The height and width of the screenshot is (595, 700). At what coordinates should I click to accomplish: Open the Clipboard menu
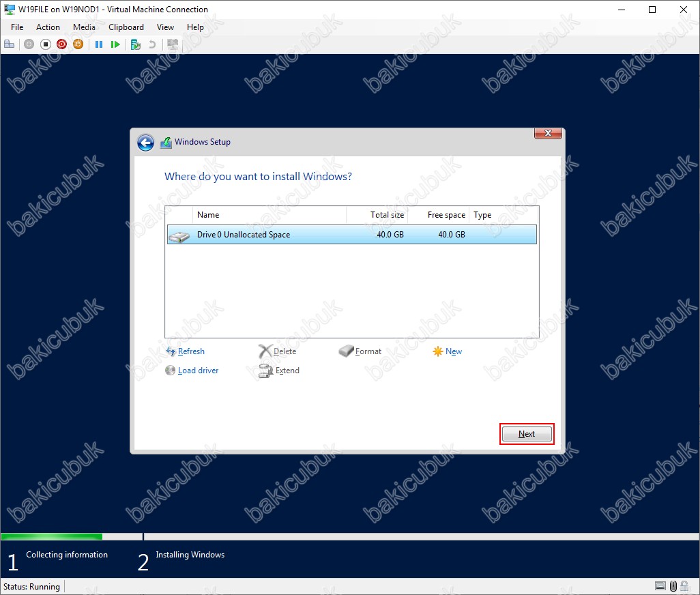point(126,27)
